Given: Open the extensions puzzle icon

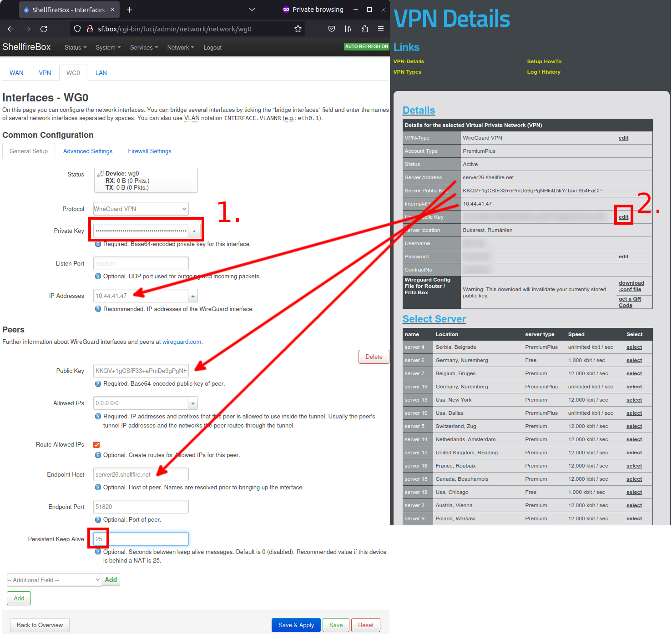Looking at the screenshot, I should pyautogui.click(x=364, y=29).
